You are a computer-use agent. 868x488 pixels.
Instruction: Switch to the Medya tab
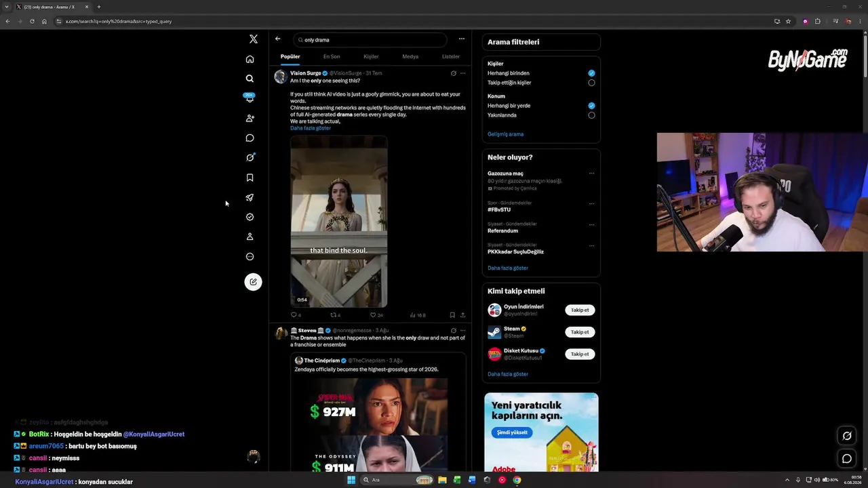[410, 57]
